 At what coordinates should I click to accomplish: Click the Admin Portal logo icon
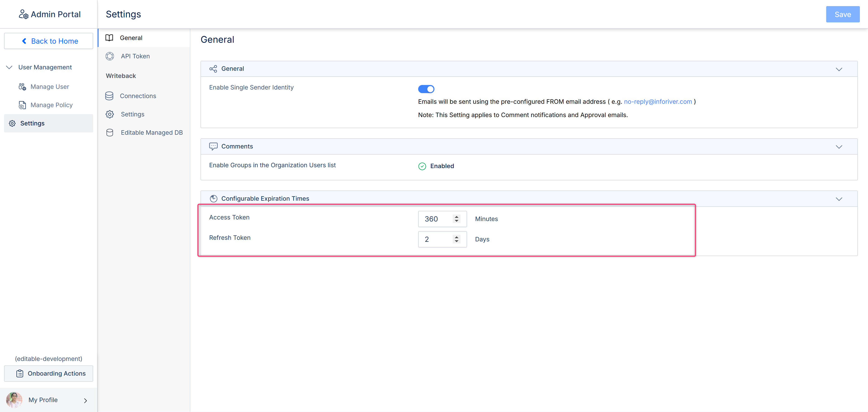23,14
